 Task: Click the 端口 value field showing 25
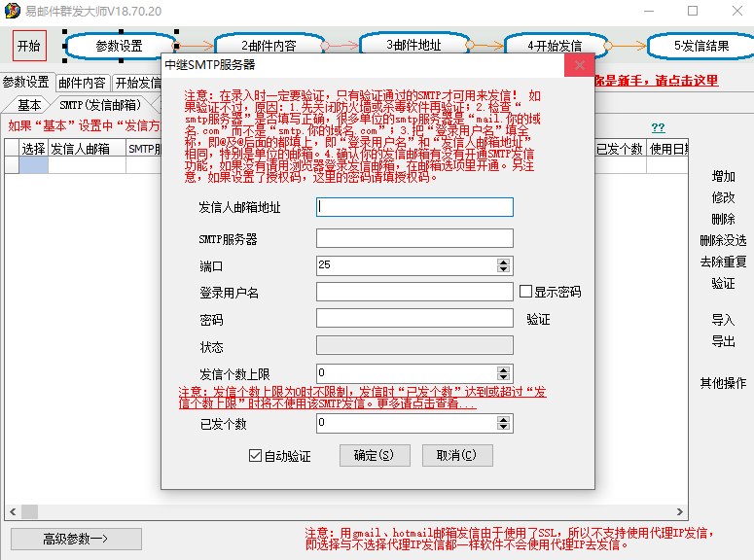pos(407,265)
